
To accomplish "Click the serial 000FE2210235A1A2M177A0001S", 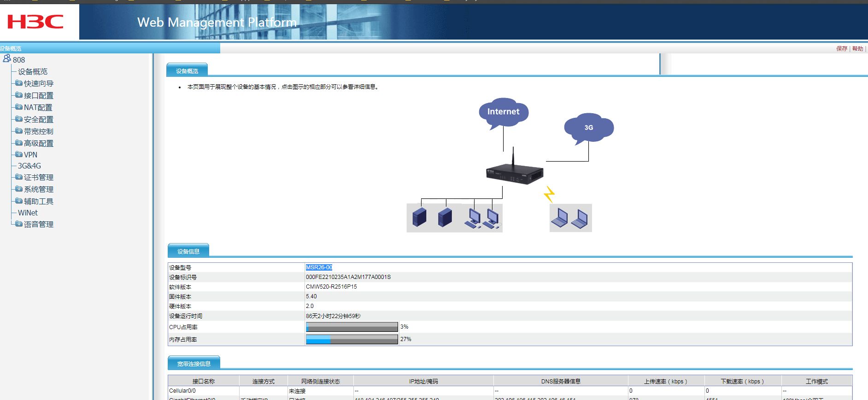I will coord(348,277).
